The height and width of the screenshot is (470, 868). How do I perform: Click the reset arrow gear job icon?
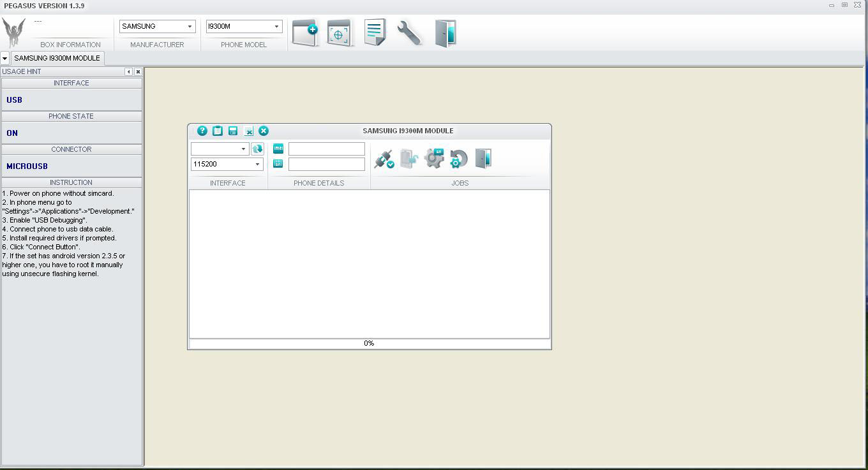(x=458, y=159)
